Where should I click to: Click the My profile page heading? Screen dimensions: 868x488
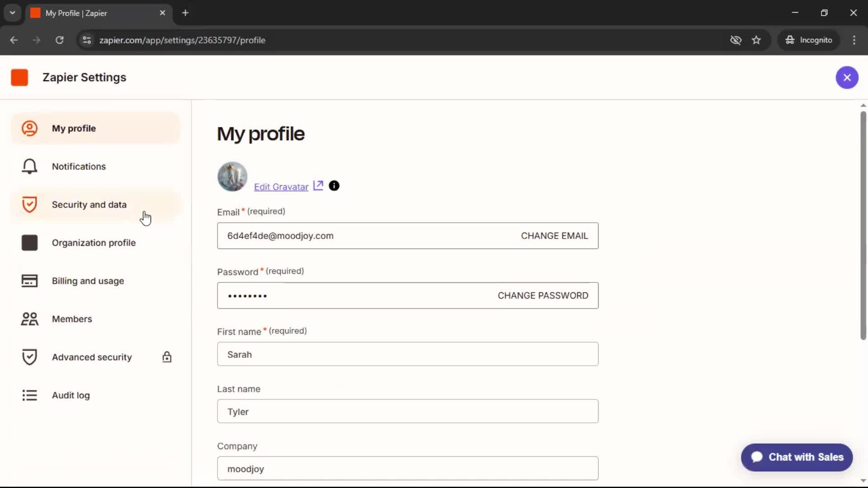coord(261,134)
